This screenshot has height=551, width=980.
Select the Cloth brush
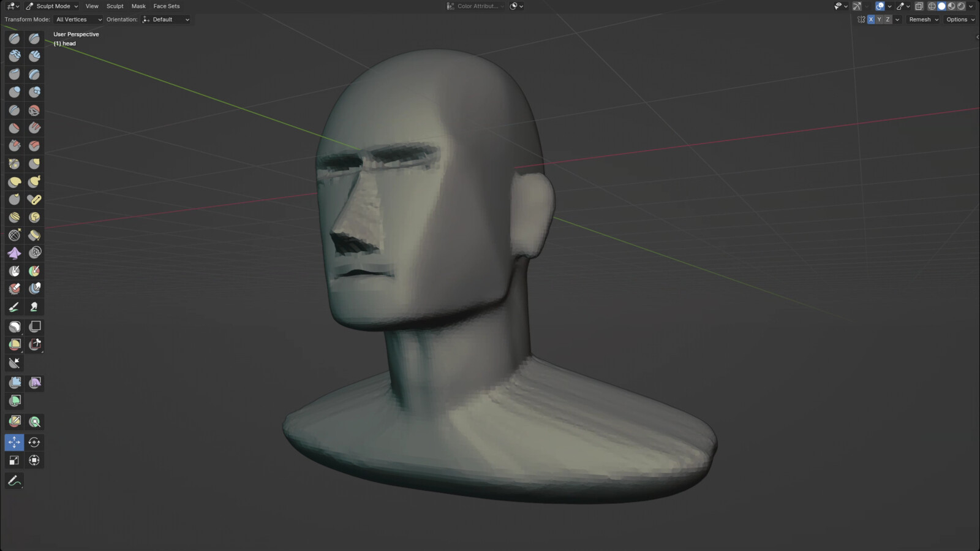[14, 253]
